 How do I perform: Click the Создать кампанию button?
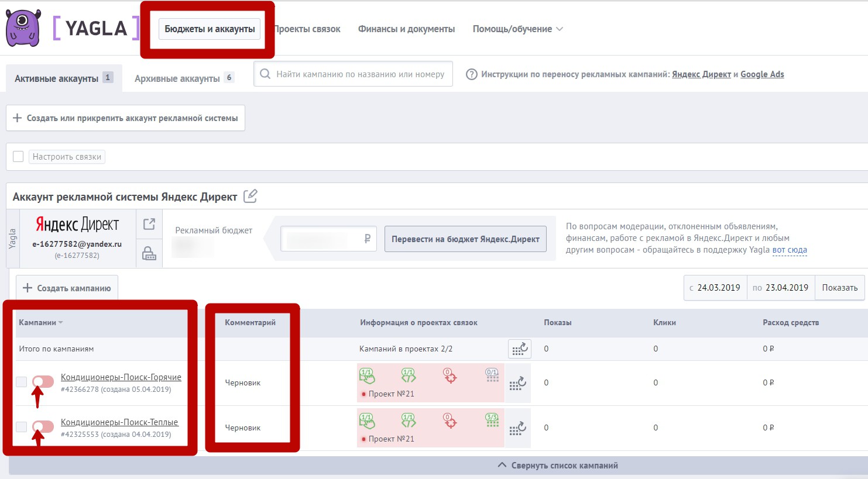67,288
